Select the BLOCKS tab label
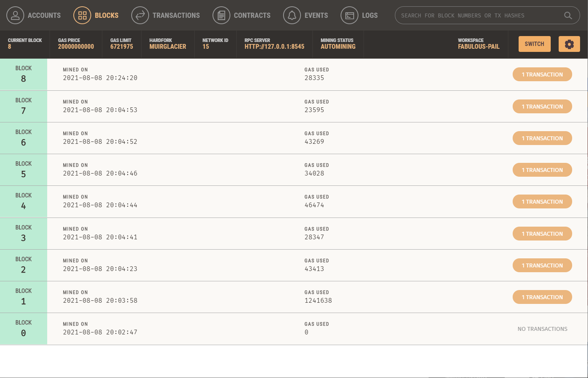The height and width of the screenshot is (378, 588). coord(107,15)
